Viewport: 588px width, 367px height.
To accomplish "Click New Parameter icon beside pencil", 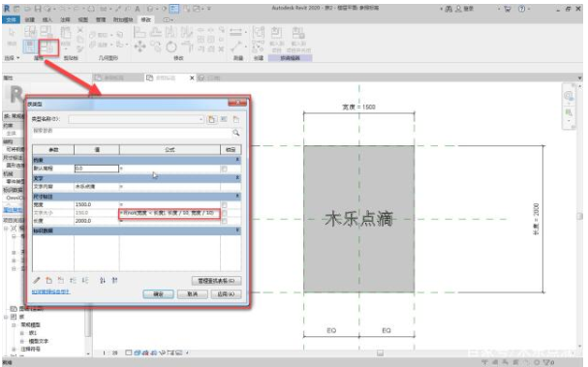I will 48,280.
